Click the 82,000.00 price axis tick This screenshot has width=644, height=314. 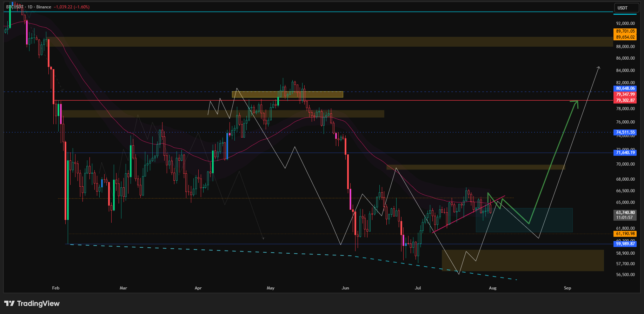tap(625, 83)
